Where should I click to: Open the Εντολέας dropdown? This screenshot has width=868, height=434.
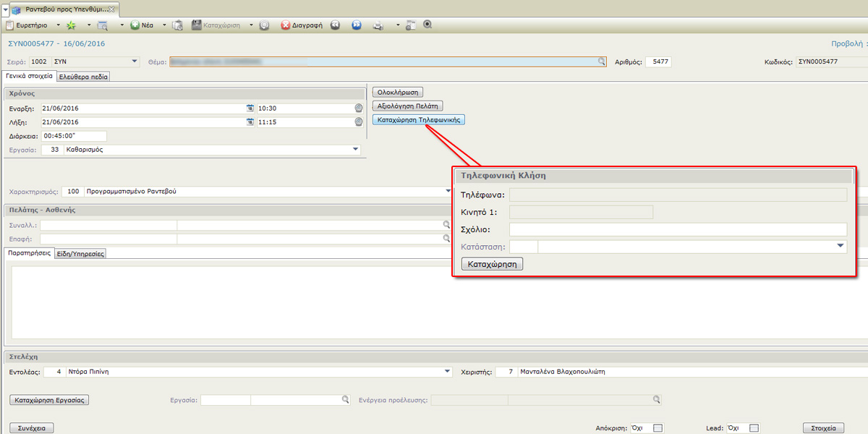coord(447,372)
